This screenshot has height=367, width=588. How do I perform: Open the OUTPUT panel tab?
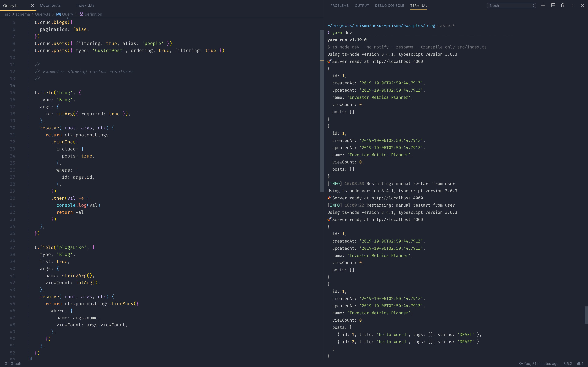362,5
